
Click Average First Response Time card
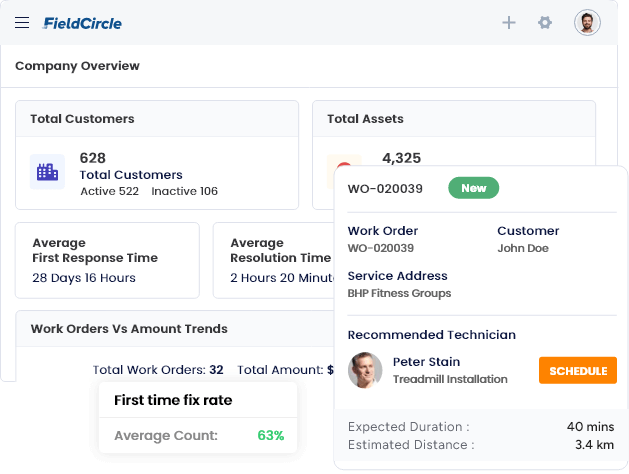[107, 260]
